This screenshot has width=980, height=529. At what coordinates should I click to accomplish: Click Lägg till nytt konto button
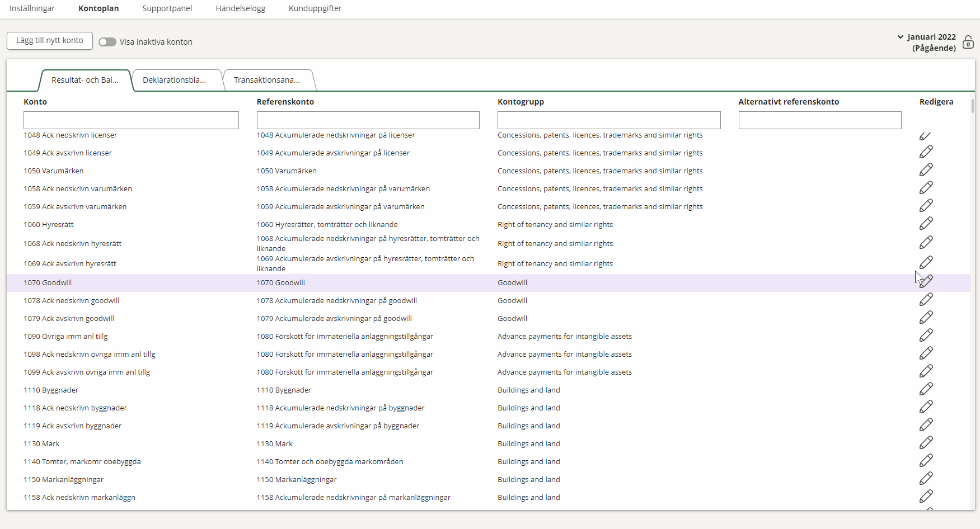tap(50, 41)
